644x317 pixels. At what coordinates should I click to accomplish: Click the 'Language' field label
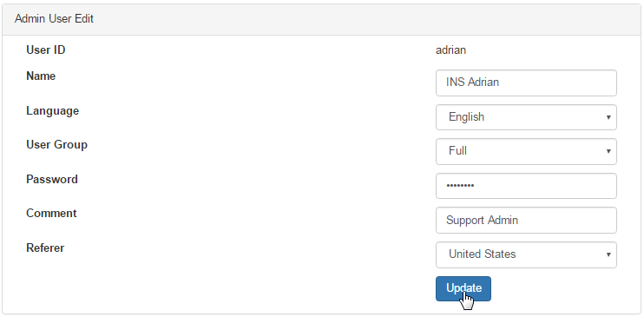click(53, 111)
